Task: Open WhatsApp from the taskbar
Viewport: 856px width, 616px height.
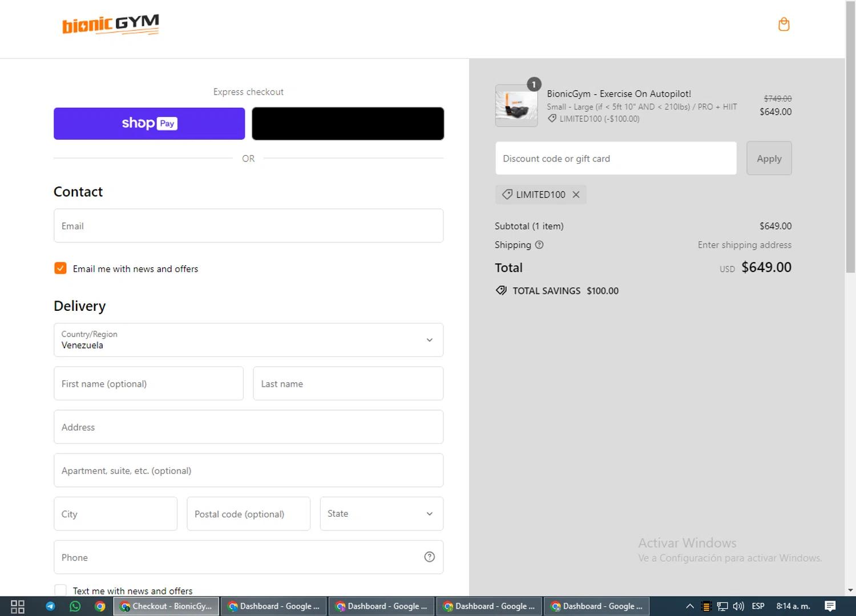Action: coord(75,606)
